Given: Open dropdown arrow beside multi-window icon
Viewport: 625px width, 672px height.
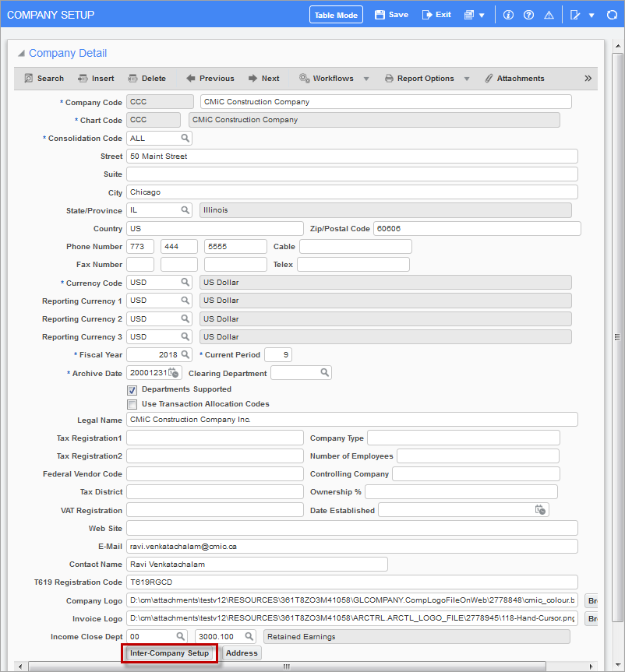Looking at the screenshot, I should 482,16.
